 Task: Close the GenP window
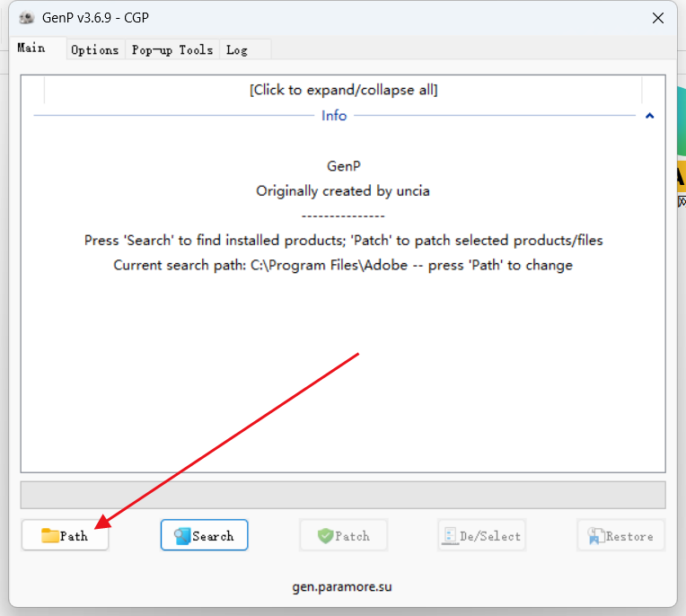(657, 18)
